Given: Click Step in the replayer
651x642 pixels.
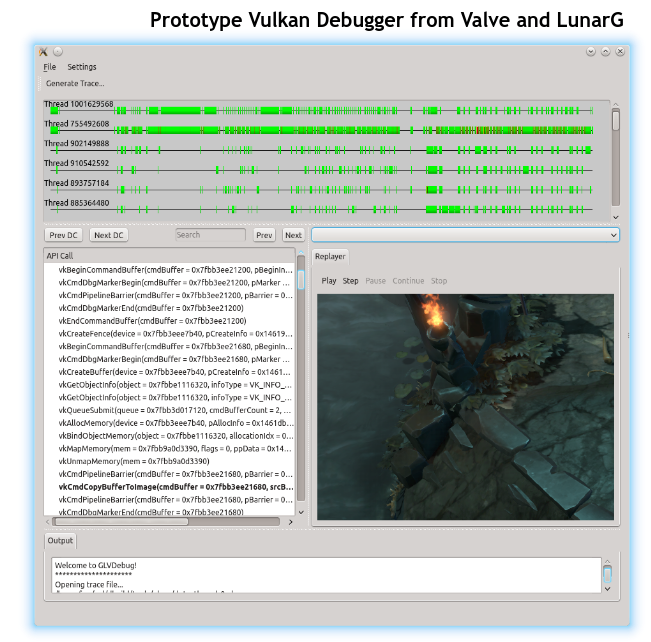Looking at the screenshot, I should [x=350, y=281].
